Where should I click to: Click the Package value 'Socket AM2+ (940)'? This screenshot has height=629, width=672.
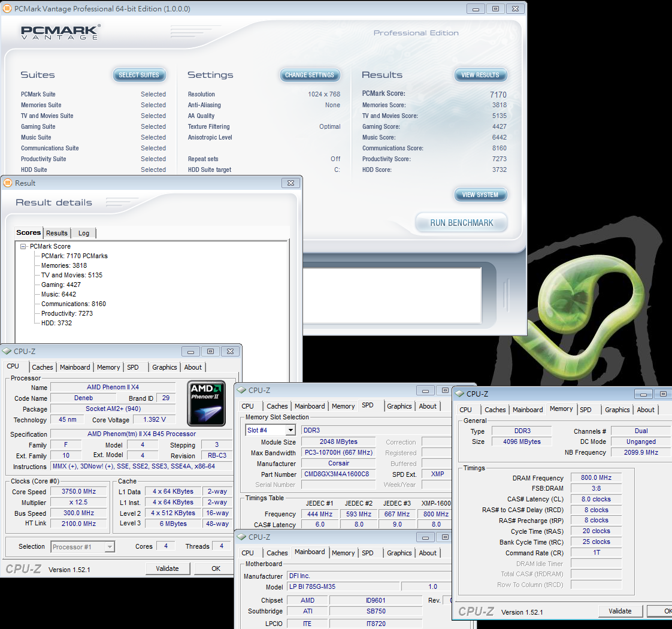point(113,409)
